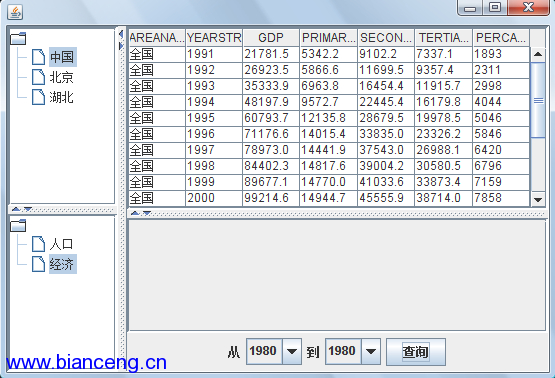The width and height of the screenshot is (555, 378).
Task: Click the cell 41033.6 in 1999 row
Action: (x=386, y=182)
